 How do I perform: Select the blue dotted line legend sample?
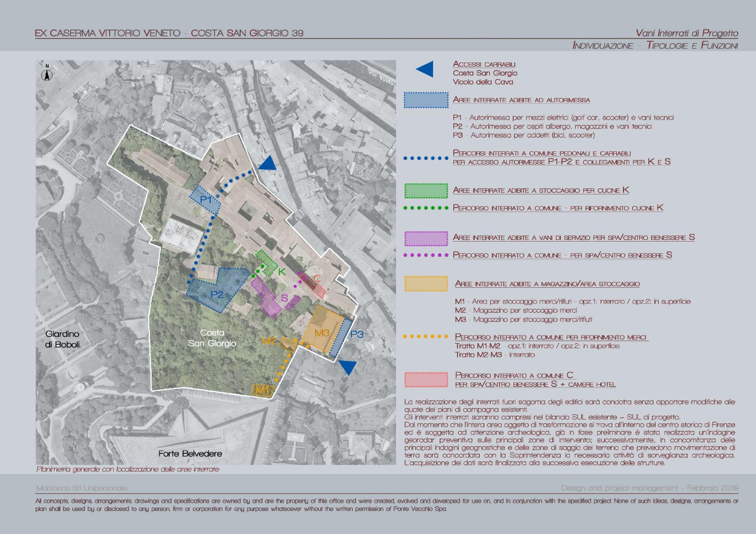425,158
